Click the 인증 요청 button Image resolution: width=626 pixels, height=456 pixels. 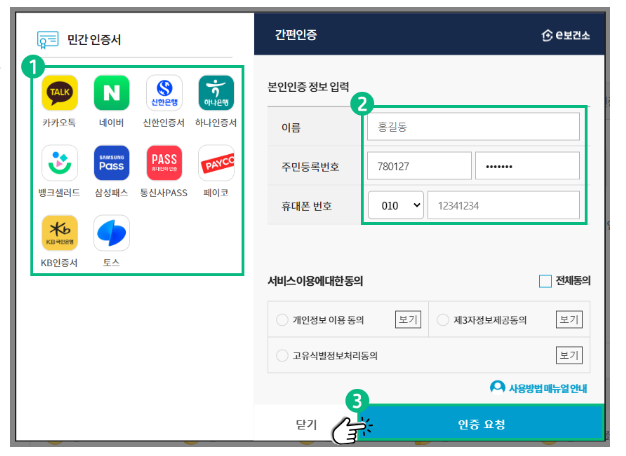coord(481,424)
